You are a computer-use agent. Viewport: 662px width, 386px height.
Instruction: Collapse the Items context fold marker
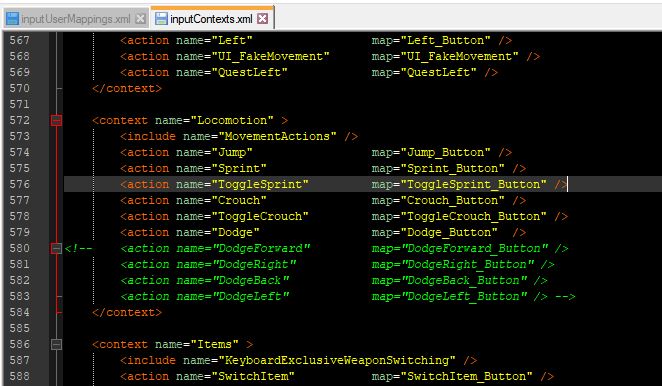[x=56, y=344]
